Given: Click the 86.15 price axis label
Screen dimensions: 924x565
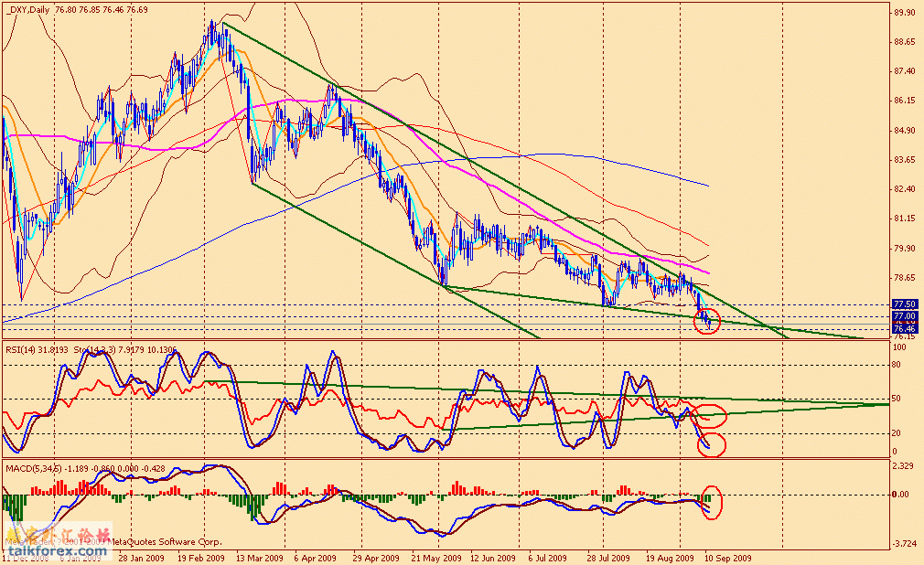Looking at the screenshot, I should click(905, 101).
